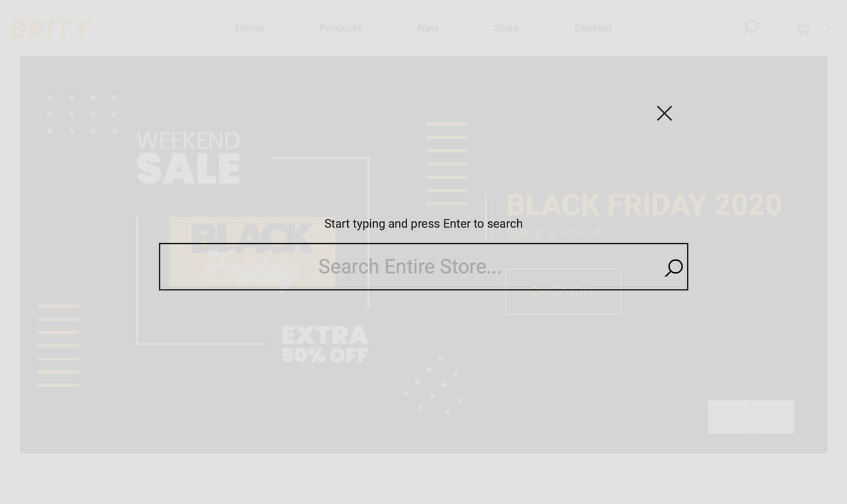Click the BLACK FRIDAY 2020 heading
The width and height of the screenshot is (847, 504).
click(644, 205)
